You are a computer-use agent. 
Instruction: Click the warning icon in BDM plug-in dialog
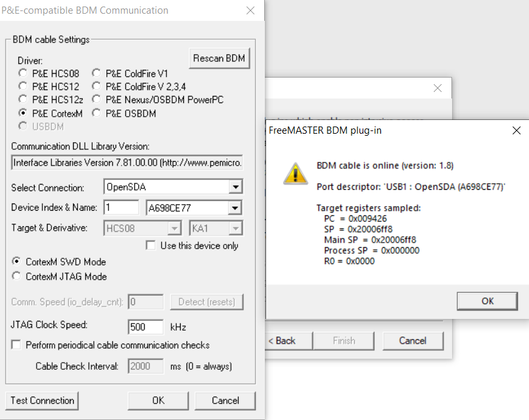coord(295,173)
